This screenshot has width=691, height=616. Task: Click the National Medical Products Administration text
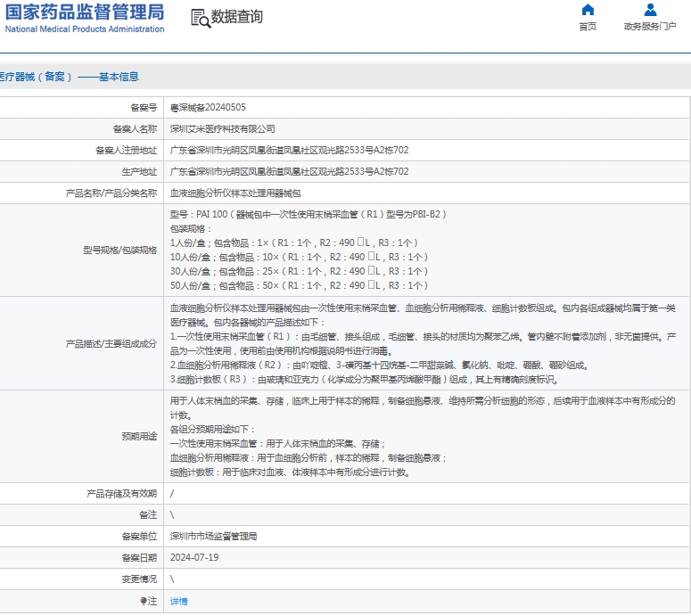point(85,29)
